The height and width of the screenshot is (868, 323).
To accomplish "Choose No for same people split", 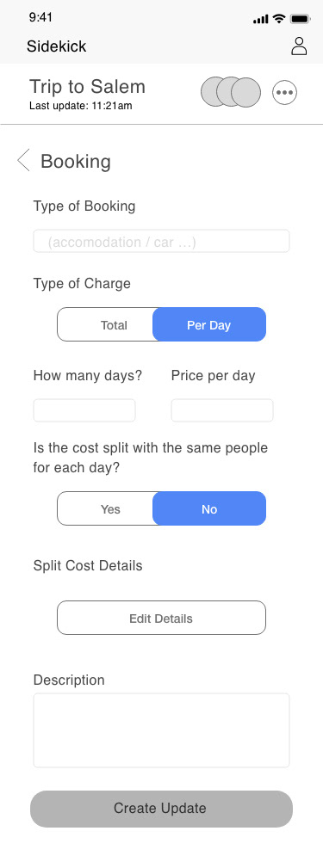I will 209,508.
